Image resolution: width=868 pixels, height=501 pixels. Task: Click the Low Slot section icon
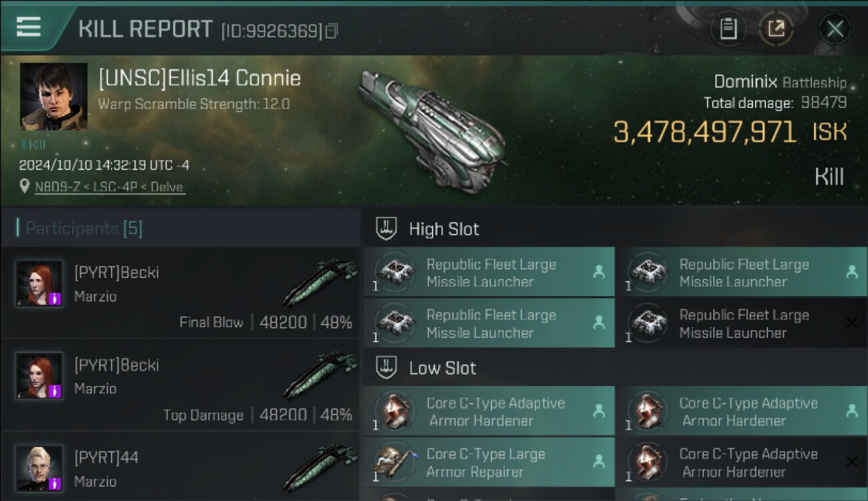(x=387, y=367)
